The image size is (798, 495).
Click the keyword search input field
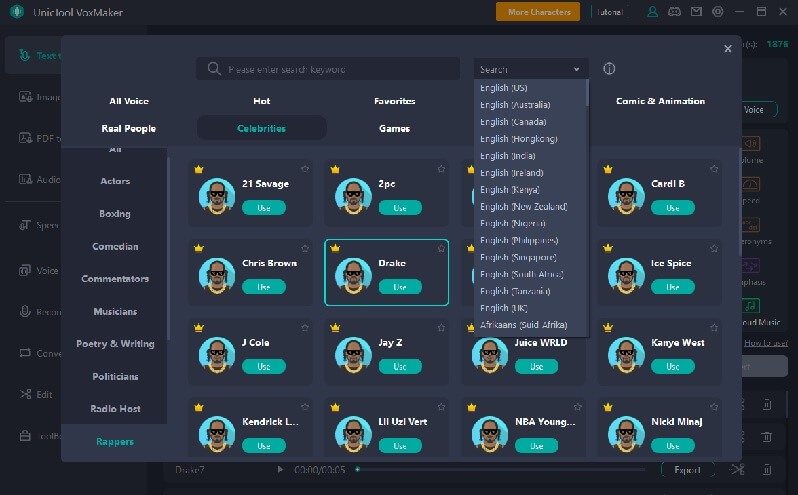click(328, 69)
